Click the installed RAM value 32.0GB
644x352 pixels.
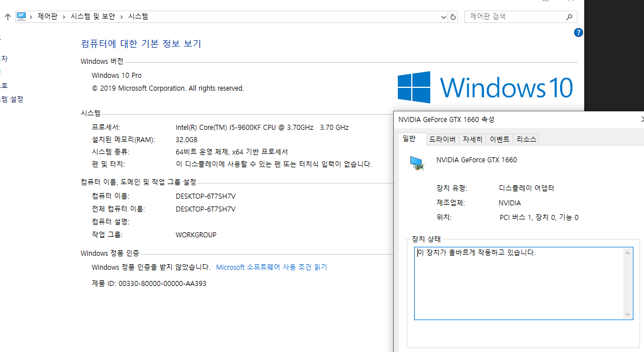click(x=186, y=140)
